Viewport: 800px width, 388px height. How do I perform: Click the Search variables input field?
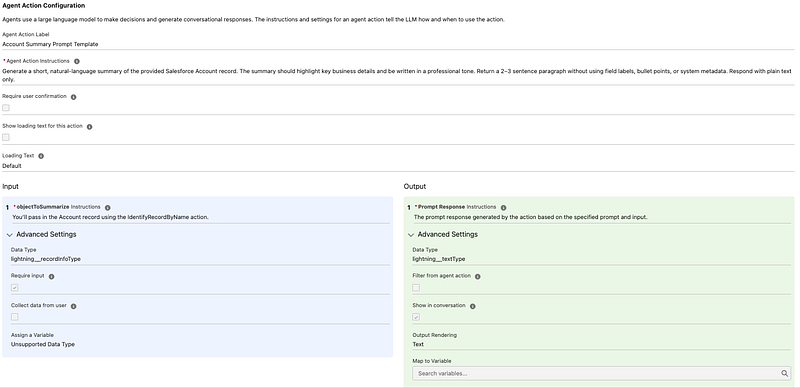602,374
